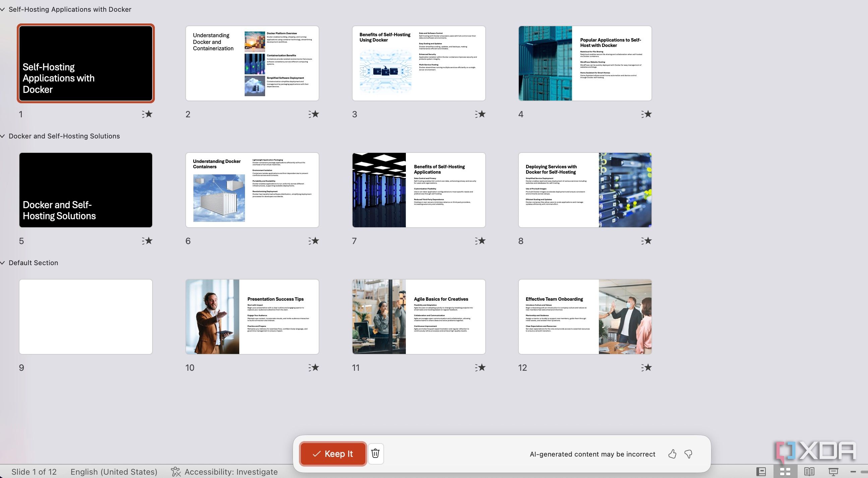868x478 pixels.
Task: Select Understanding Docker Containers slide thumbnail
Action: 252,190
